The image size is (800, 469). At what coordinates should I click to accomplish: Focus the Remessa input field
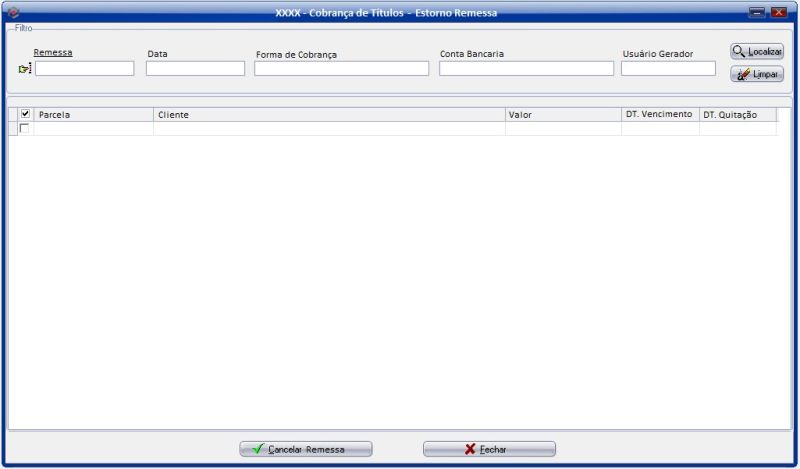coord(85,68)
